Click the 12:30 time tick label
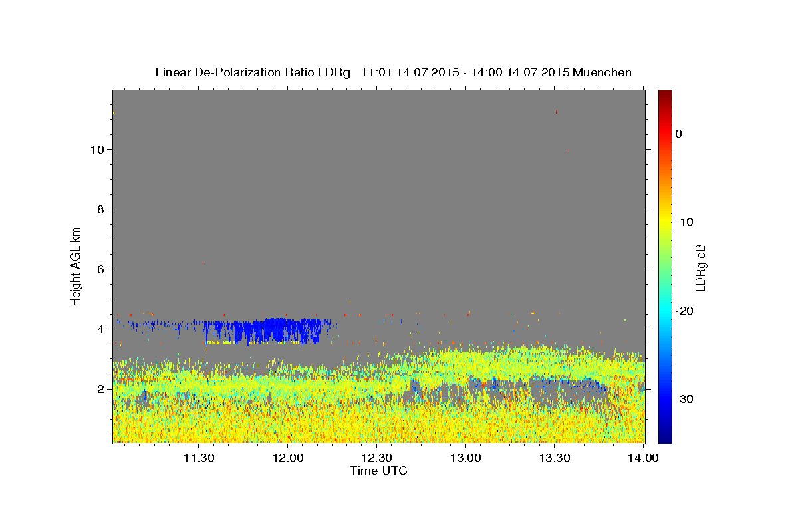This screenshot has width=798, height=532. point(377,458)
